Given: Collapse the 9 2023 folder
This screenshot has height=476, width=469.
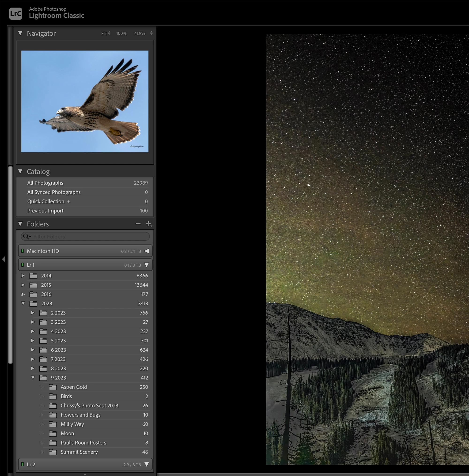Looking at the screenshot, I should click(x=33, y=378).
